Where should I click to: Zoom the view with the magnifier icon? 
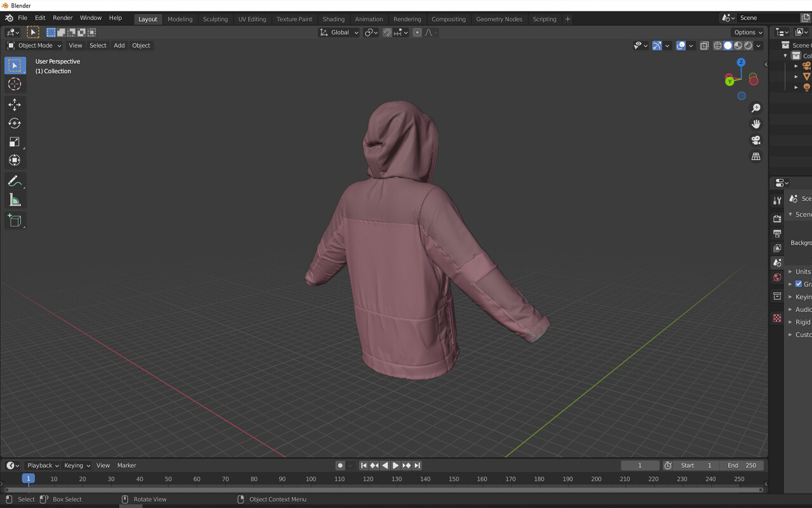click(756, 108)
